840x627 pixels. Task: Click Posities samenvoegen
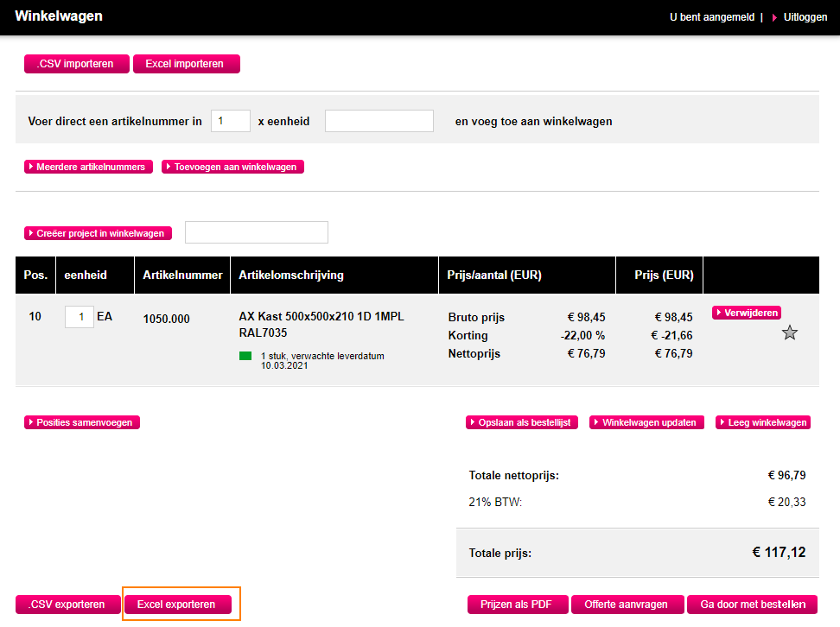(x=82, y=422)
